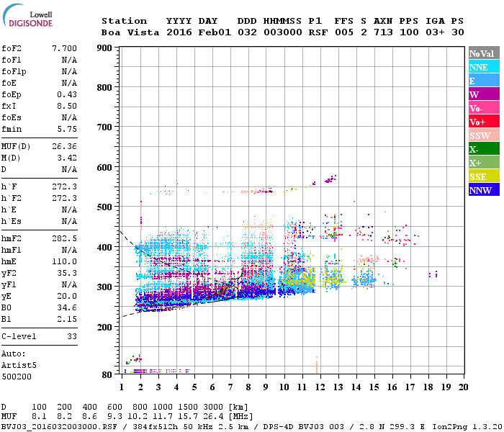Click the Artist5 auto-scaling label
The width and height of the screenshot is (504, 432).
pos(19,366)
